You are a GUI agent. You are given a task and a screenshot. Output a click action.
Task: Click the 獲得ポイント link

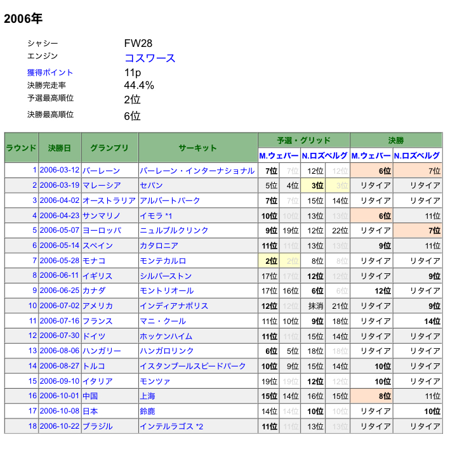pos(50,72)
